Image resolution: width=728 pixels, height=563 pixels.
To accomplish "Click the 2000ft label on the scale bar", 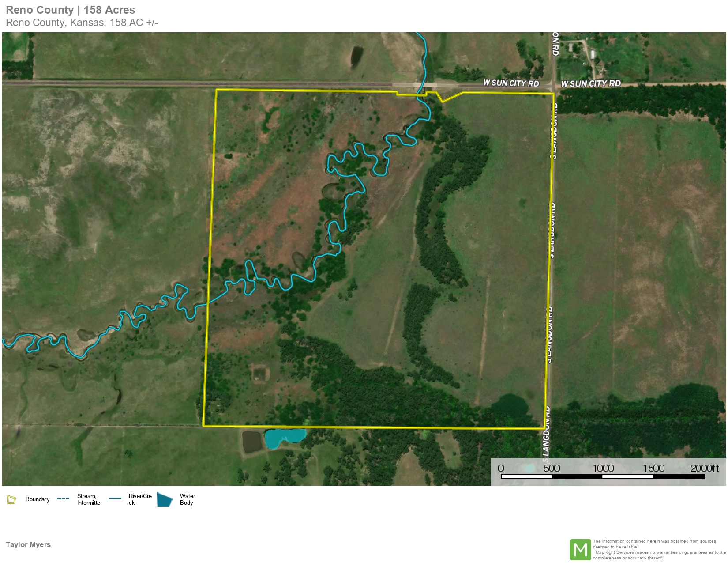I will (704, 469).
